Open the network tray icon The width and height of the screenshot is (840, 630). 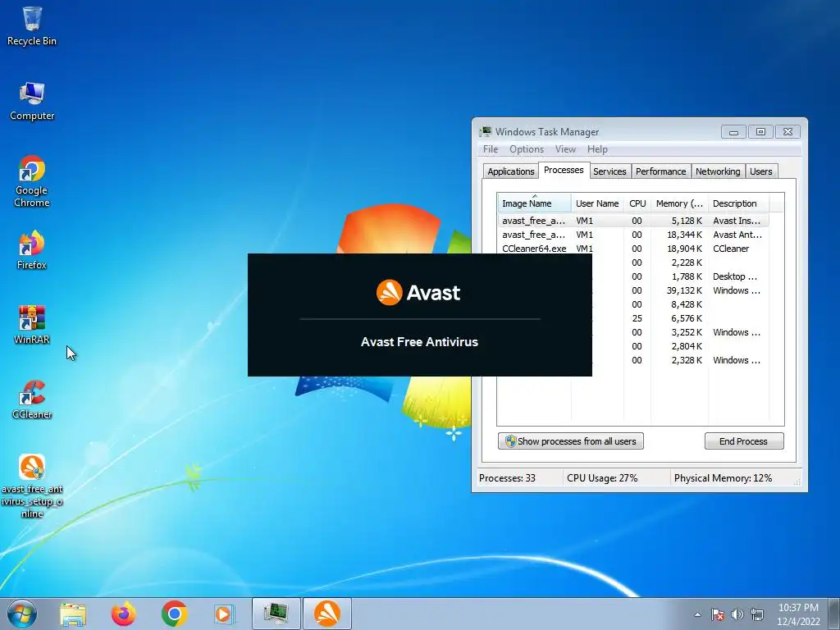(756, 614)
